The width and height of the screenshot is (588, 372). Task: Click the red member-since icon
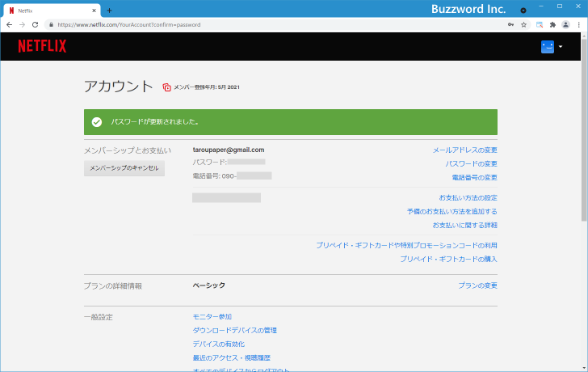click(x=167, y=87)
